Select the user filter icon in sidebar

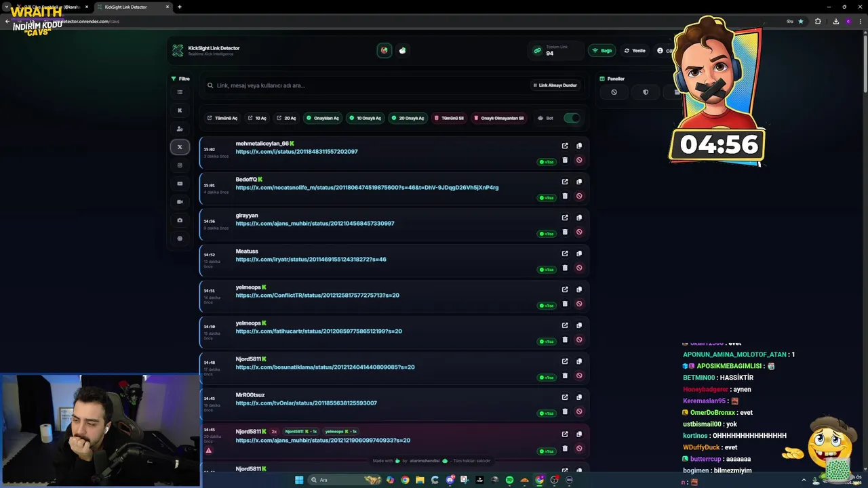(180, 129)
